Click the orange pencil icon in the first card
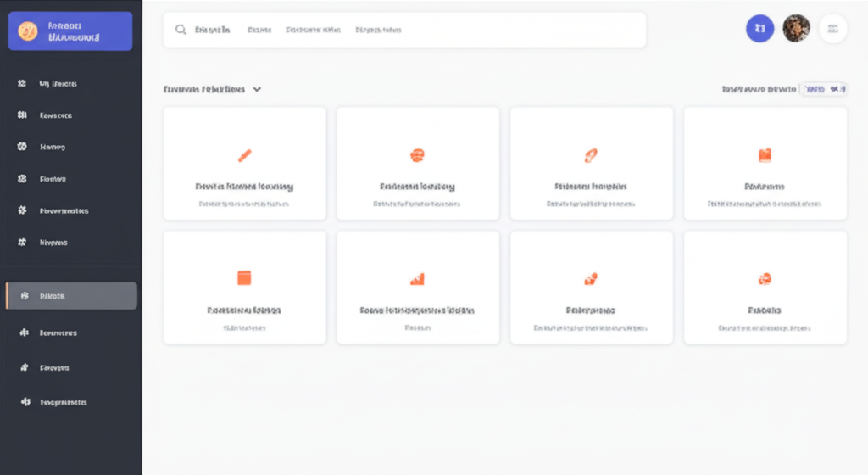The width and height of the screenshot is (868, 475). tap(245, 155)
